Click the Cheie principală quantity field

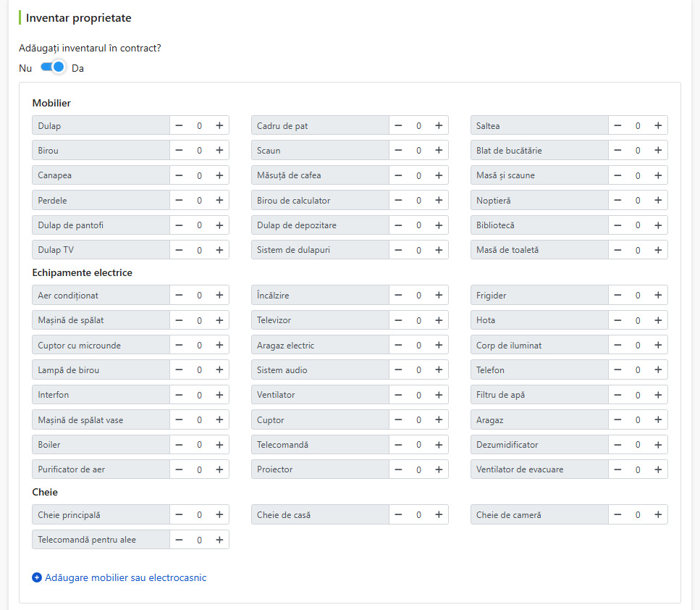tap(199, 515)
